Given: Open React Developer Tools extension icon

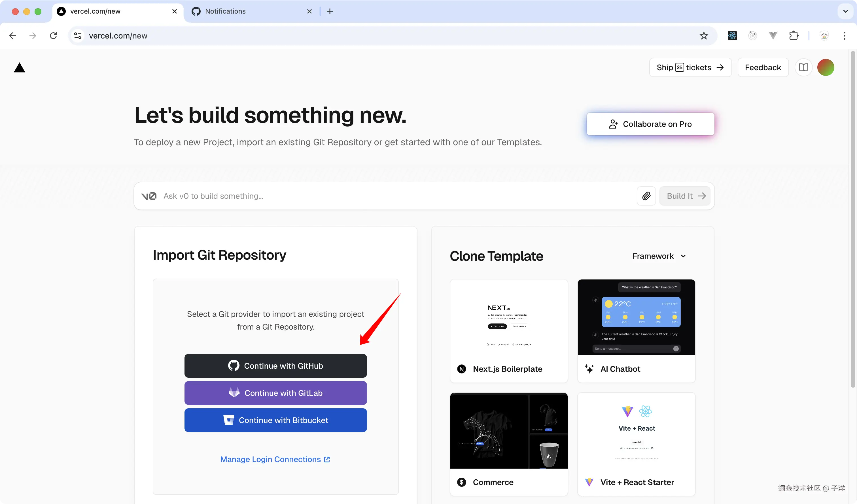Looking at the screenshot, I should pyautogui.click(x=732, y=36).
